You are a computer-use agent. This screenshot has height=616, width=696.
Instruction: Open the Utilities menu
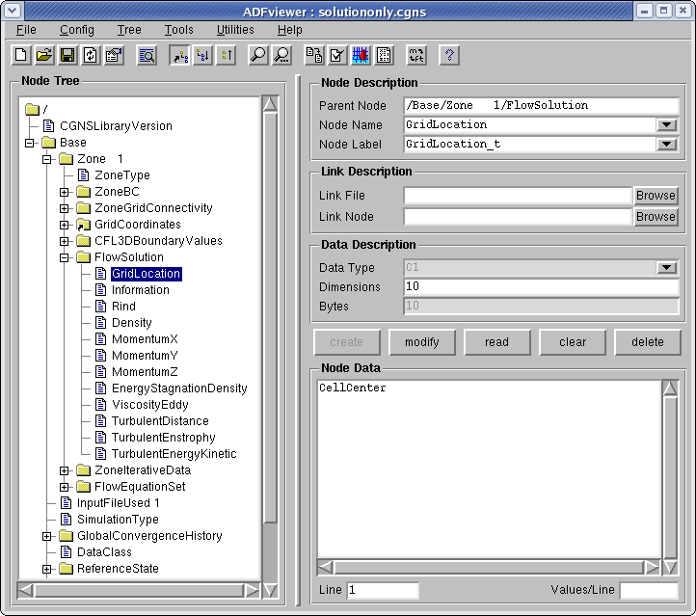[x=235, y=30]
